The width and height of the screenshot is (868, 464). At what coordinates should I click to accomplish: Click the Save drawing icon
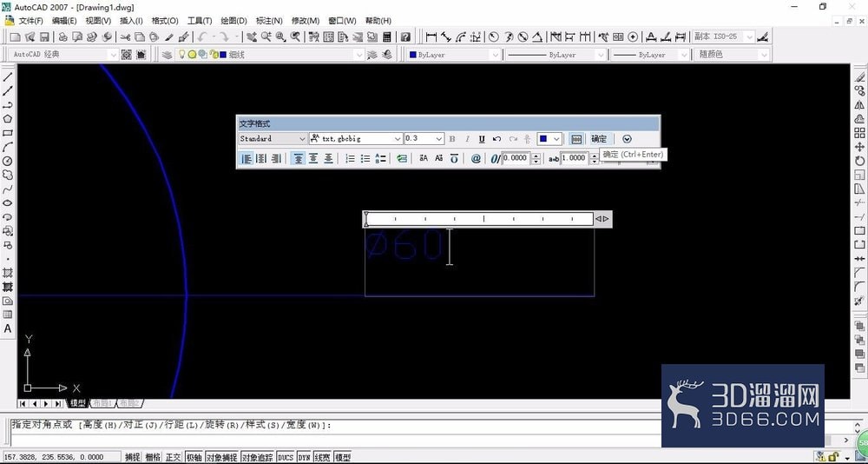[x=44, y=37]
